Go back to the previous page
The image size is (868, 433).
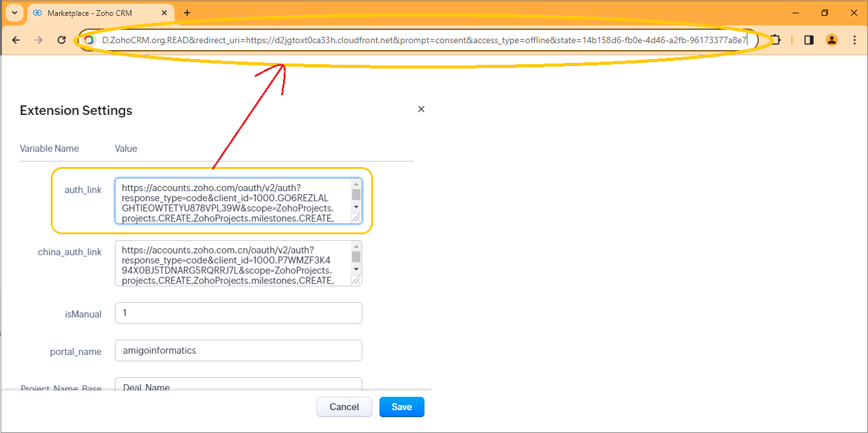pyautogui.click(x=16, y=40)
